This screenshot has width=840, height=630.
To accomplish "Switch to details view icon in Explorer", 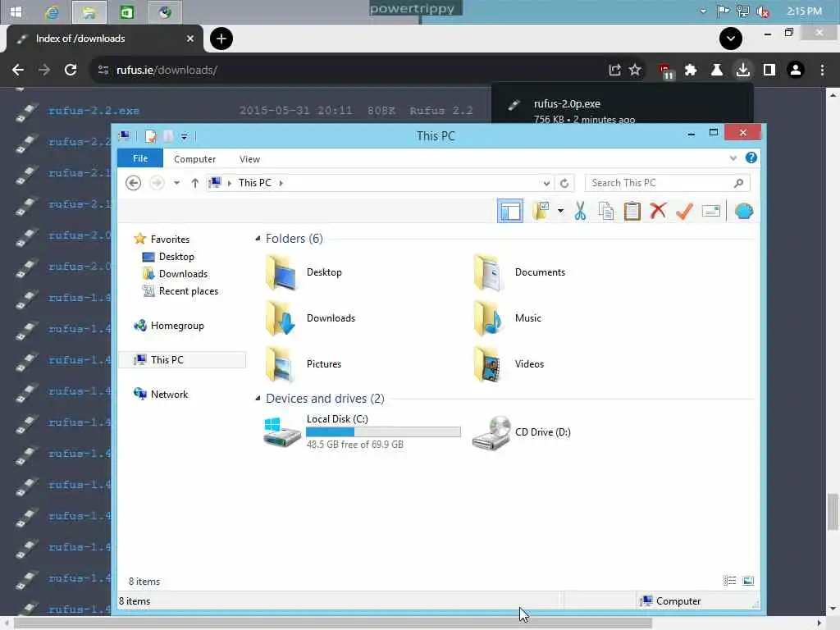I will pos(729,582).
